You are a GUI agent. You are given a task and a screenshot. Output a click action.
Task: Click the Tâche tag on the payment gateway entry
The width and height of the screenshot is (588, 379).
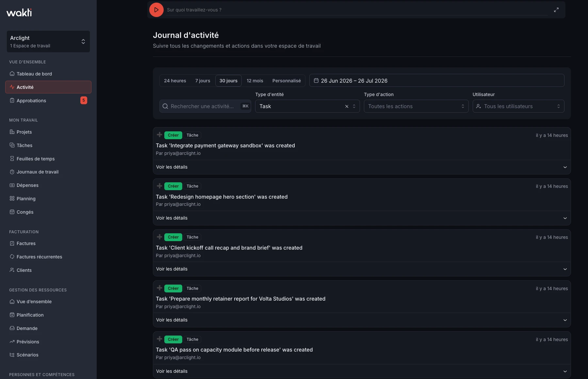(x=192, y=135)
